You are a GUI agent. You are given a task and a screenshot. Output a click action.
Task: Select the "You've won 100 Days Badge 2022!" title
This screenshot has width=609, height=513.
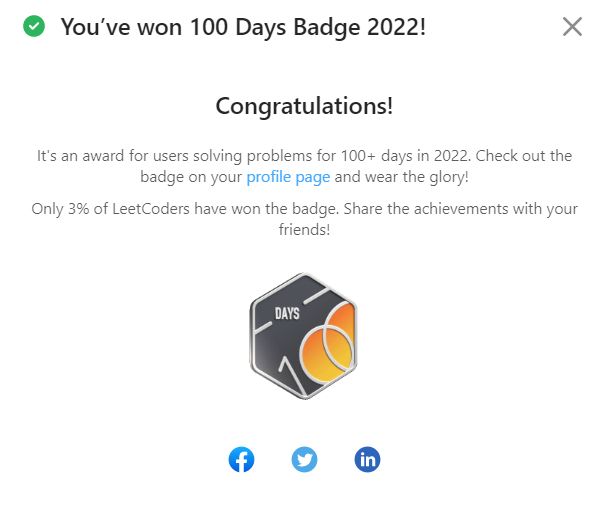(x=243, y=27)
